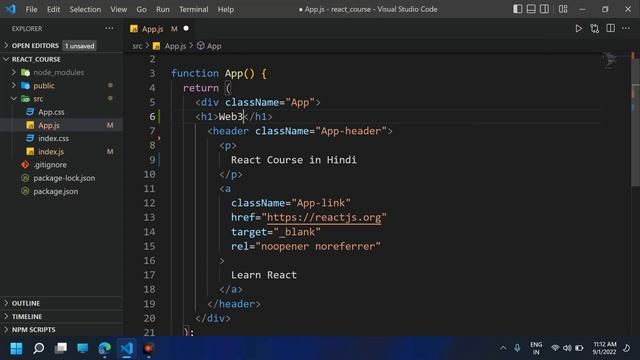Open Task View on the taskbar
Image resolution: width=640 pixels, height=360 pixels.
[x=61, y=348]
